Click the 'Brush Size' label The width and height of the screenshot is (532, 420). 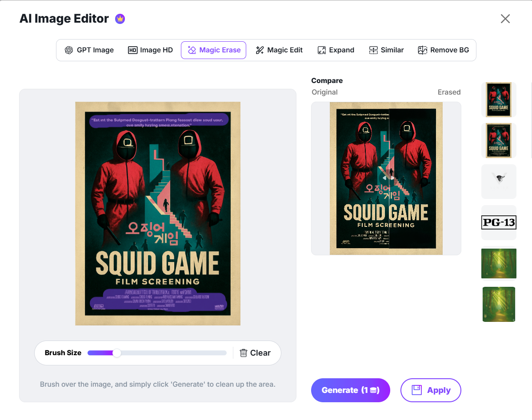tap(63, 353)
